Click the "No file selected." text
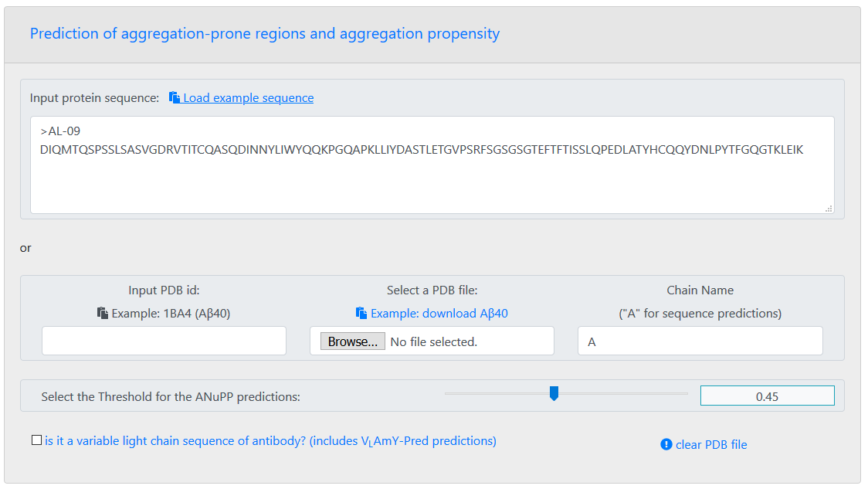The height and width of the screenshot is (489, 868). [433, 341]
